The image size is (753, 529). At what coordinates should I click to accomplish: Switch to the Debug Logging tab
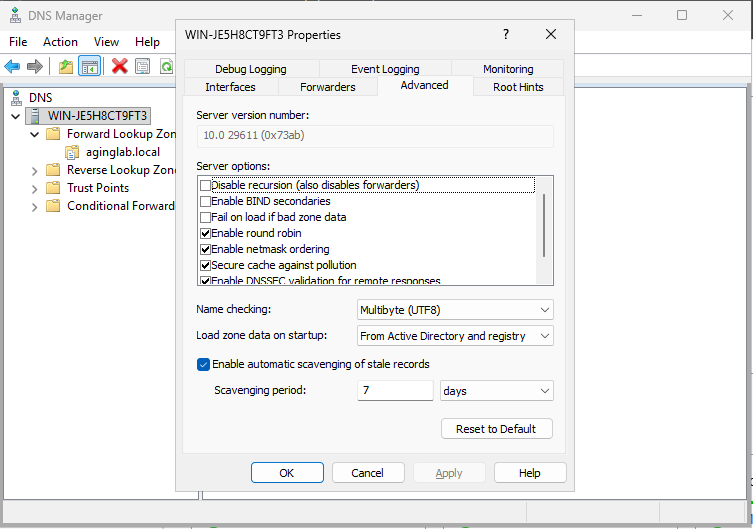click(x=251, y=69)
